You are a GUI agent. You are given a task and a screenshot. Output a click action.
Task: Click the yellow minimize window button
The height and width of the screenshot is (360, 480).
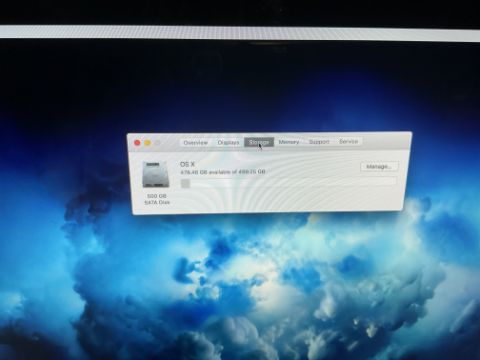tap(147, 143)
